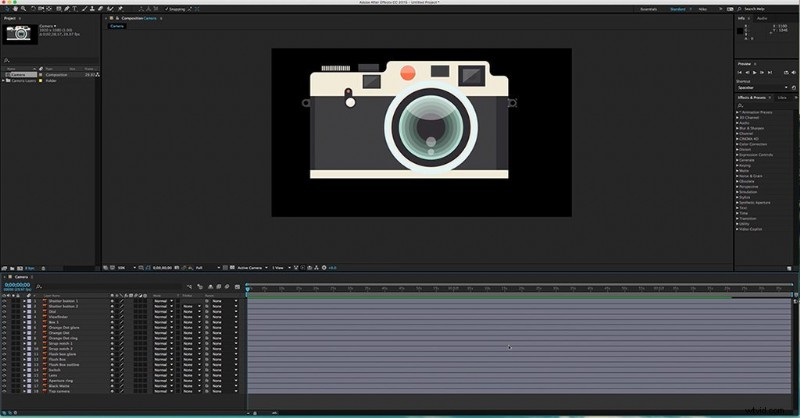Click the timeline Draft 3D icon
800x418 pixels.
[199, 287]
